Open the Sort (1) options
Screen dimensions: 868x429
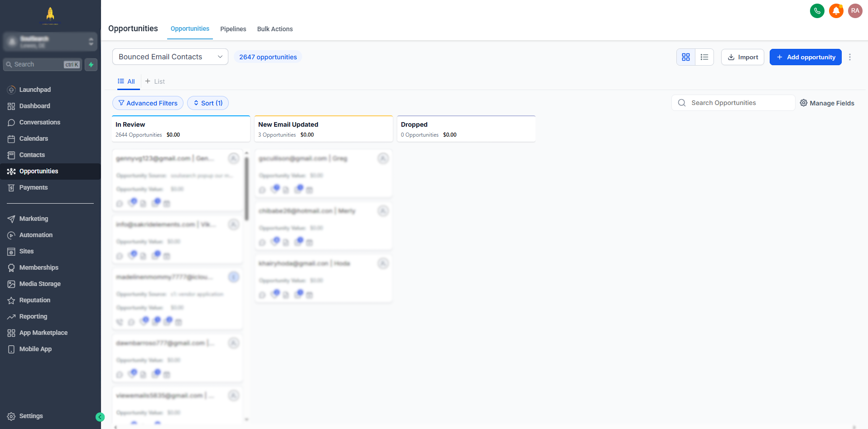[208, 103]
